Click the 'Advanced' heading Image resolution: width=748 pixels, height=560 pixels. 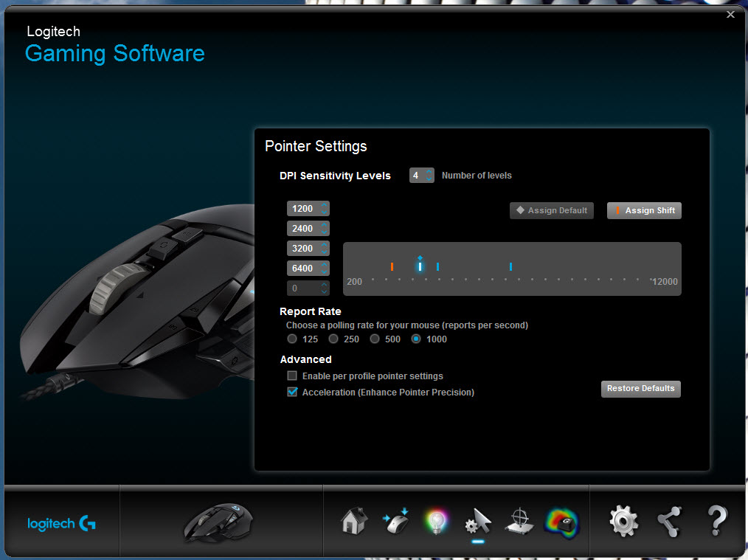(x=306, y=359)
